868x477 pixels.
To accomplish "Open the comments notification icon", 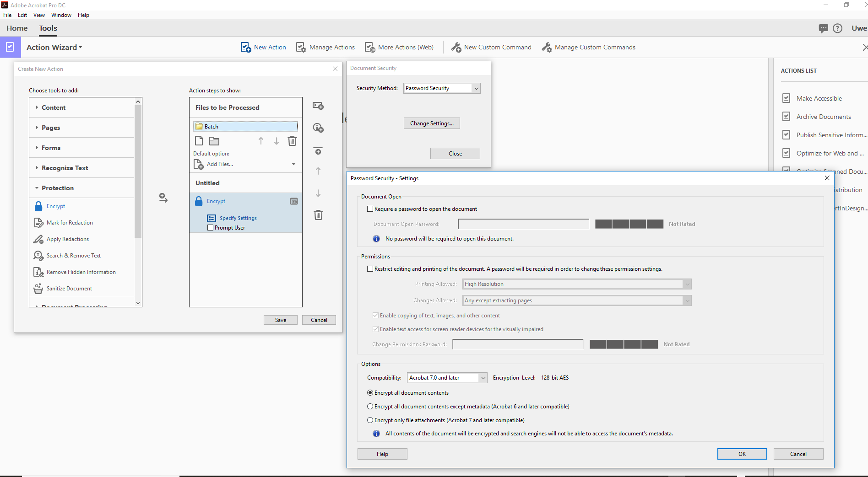I will tap(823, 28).
